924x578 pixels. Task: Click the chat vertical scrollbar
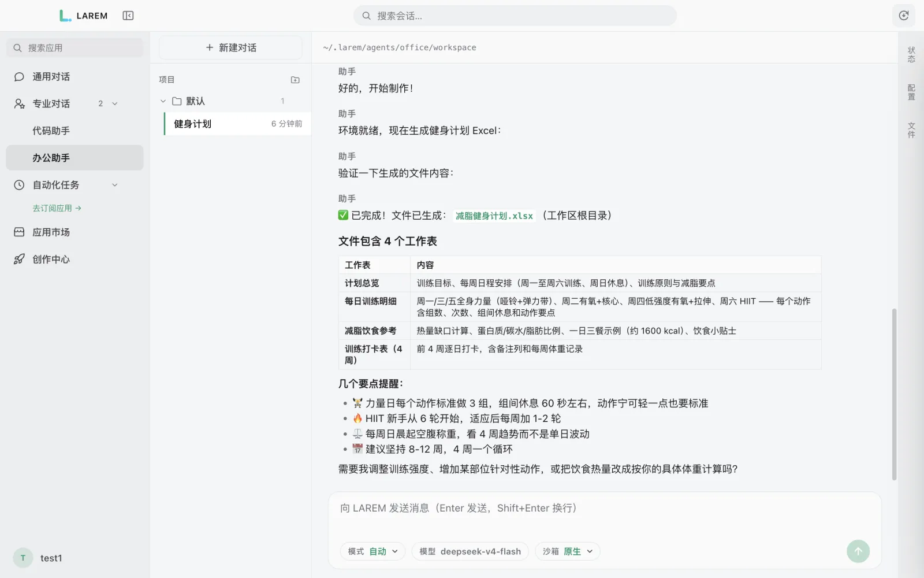click(x=894, y=394)
